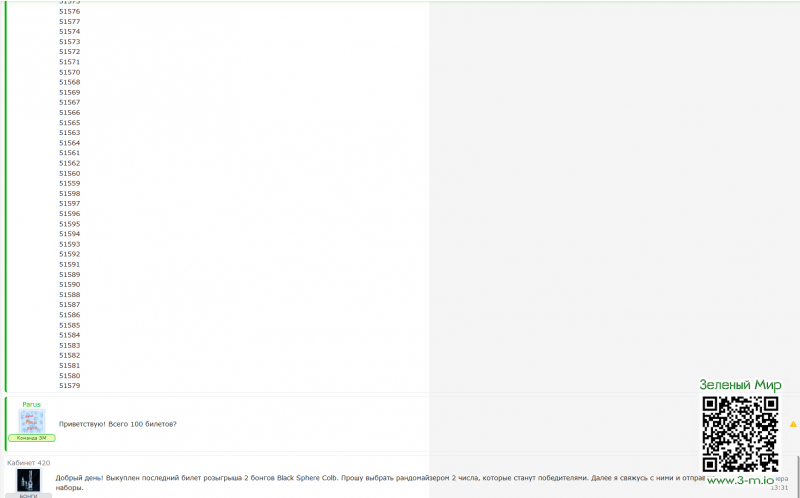Image resolution: width=800 pixels, height=498 pixels.
Task: Click the Parus username link
Action: point(31,404)
